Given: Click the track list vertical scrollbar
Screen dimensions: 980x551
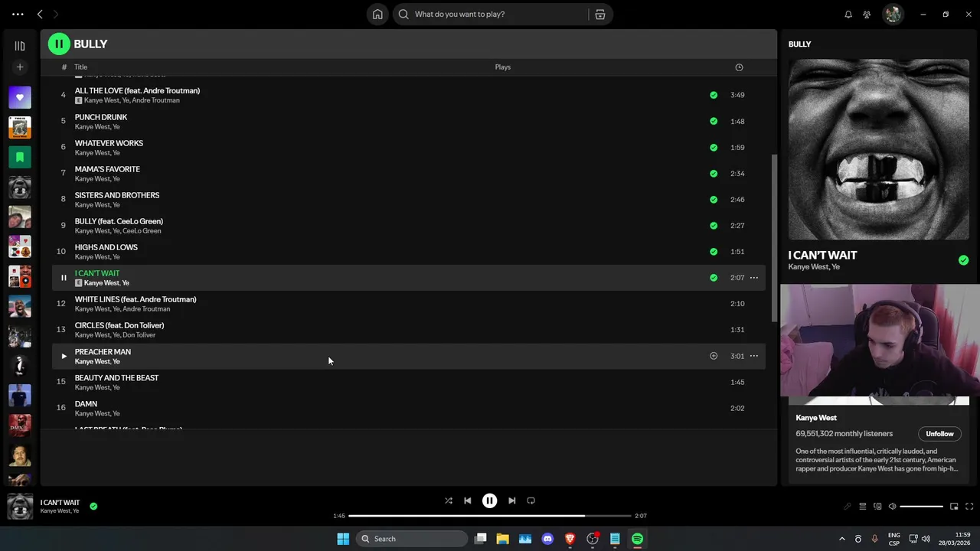Looking at the screenshot, I should 773,237.
